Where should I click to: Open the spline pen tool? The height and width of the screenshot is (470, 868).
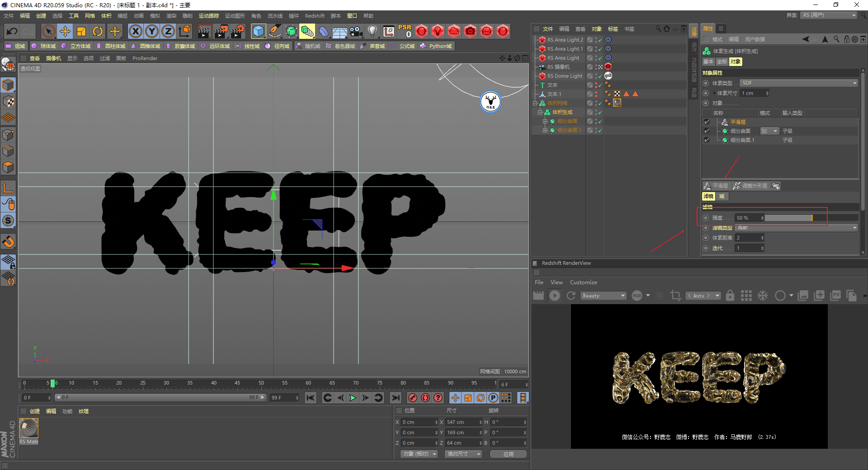tap(274, 31)
